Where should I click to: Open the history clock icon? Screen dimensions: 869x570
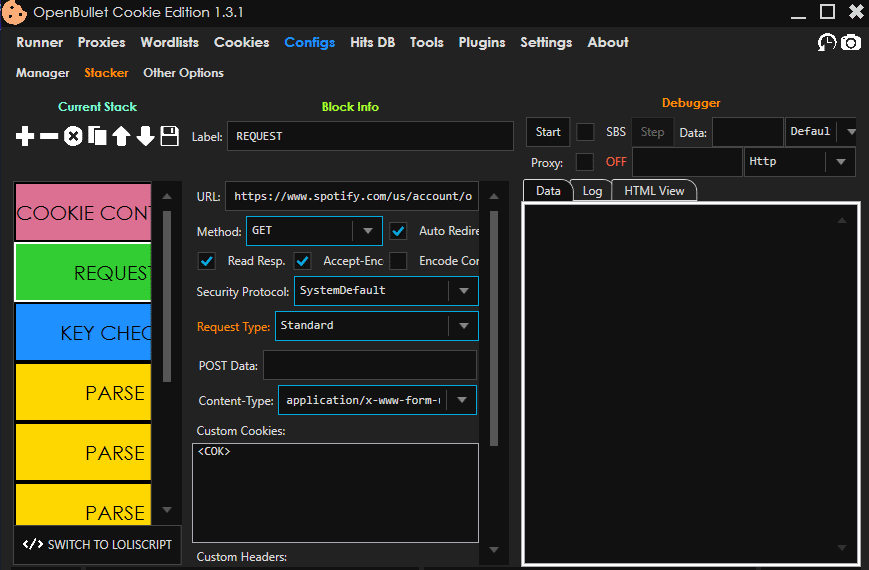click(827, 42)
